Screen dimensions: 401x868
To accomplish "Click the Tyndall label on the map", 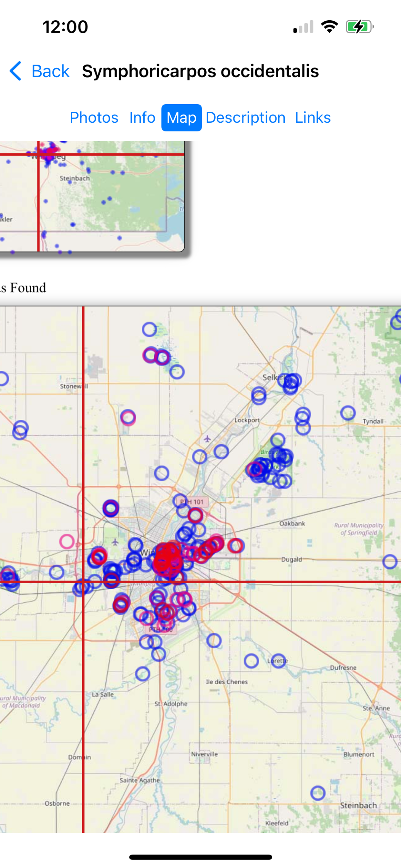I will click(373, 421).
